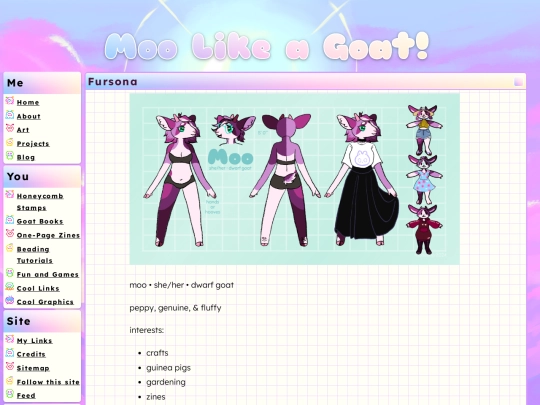Screen dimensions: 540x405
Task: Click the icon beside Cool Graphics
Action: click(10, 300)
